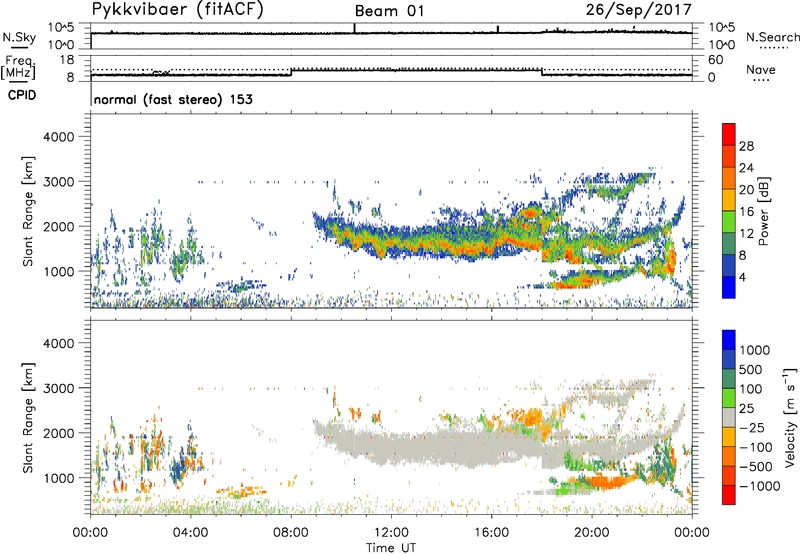This screenshot has height=554, width=800.
Task: Select the Nave legend label
Action: [x=760, y=70]
